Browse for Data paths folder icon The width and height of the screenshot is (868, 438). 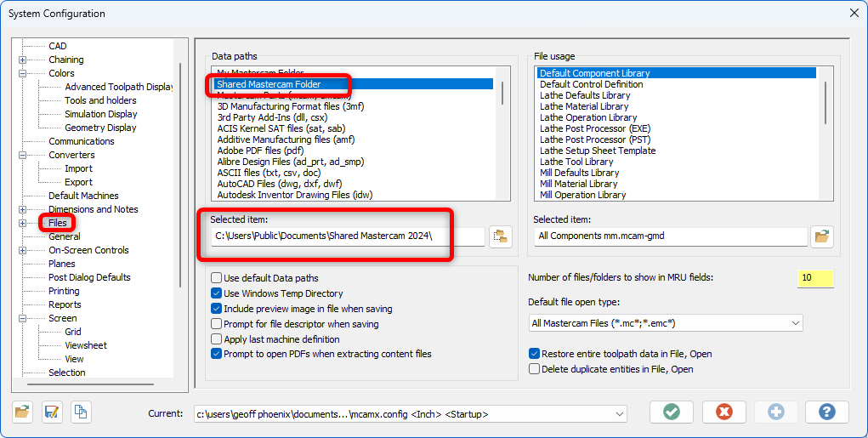pos(501,236)
